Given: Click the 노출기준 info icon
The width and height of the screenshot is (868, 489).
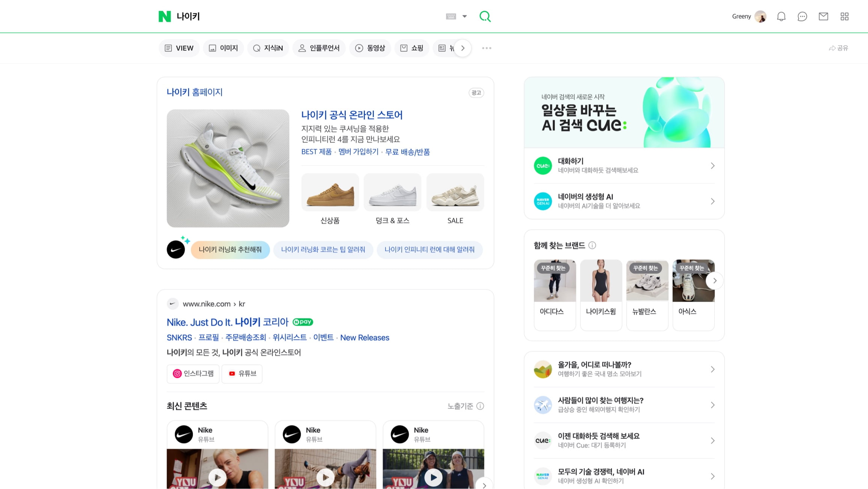Looking at the screenshot, I should [x=480, y=406].
